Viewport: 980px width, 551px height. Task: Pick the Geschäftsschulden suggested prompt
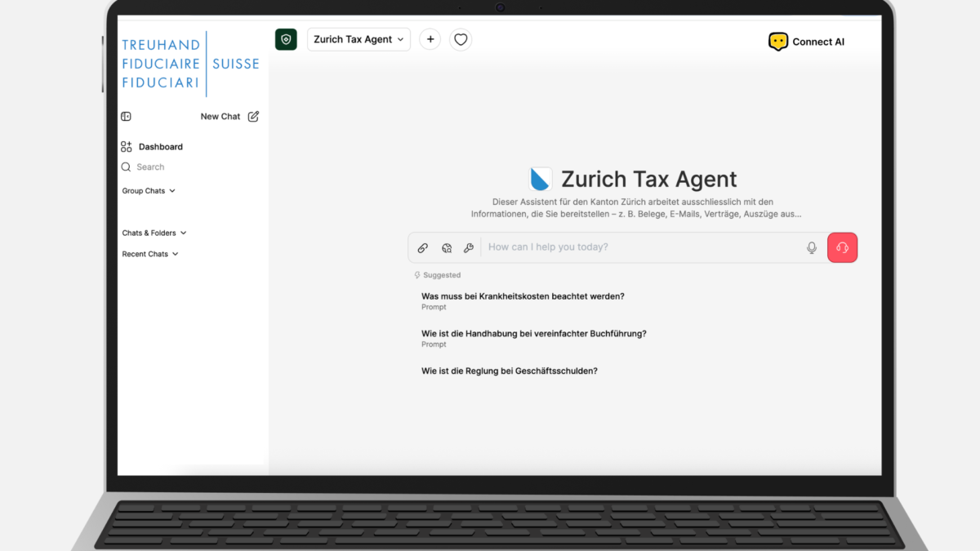[x=509, y=371]
